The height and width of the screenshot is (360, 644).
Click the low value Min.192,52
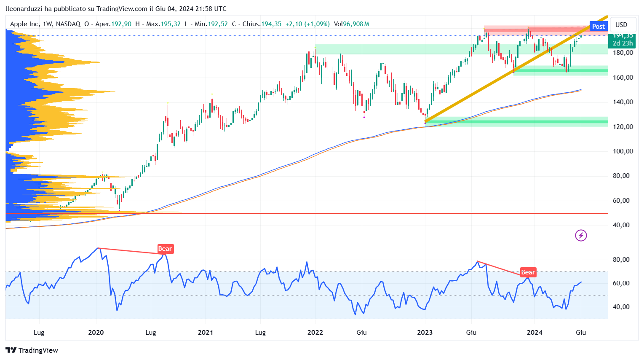pyautogui.click(x=206, y=24)
